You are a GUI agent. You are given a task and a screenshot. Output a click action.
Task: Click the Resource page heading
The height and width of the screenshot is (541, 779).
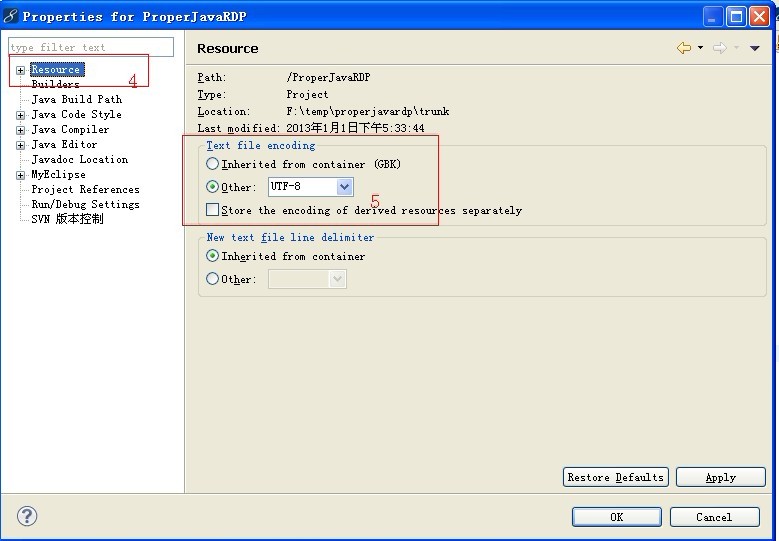tap(228, 49)
